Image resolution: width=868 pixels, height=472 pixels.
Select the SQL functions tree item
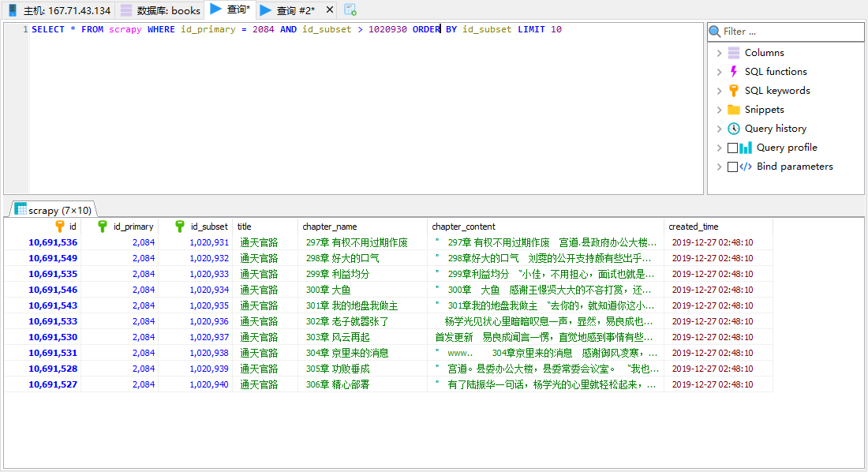pos(776,72)
